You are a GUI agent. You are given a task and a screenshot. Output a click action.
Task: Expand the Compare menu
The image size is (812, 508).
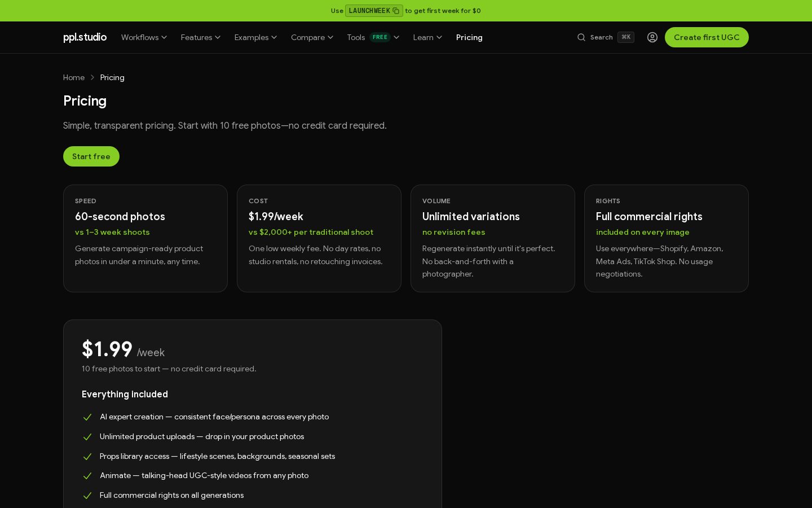(312, 37)
